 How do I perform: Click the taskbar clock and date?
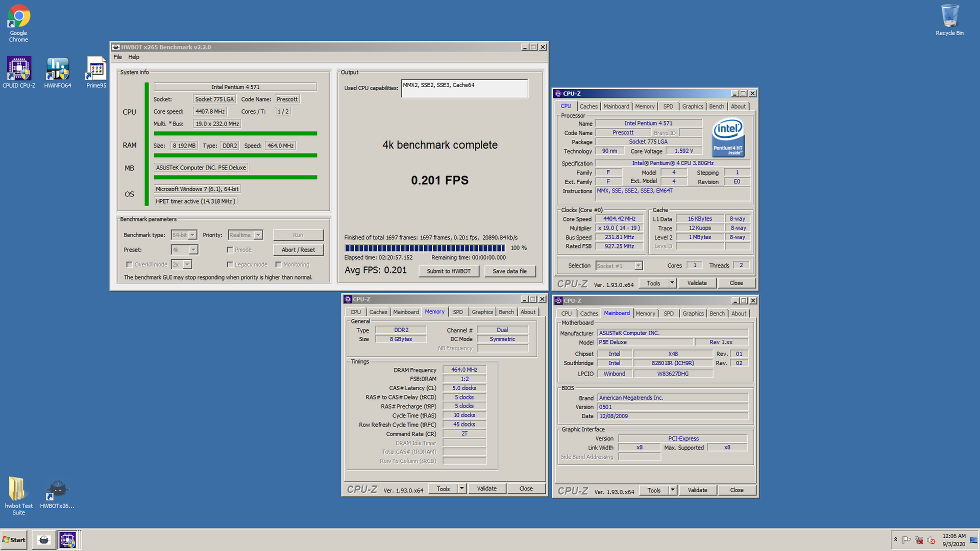tap(953, 540)
